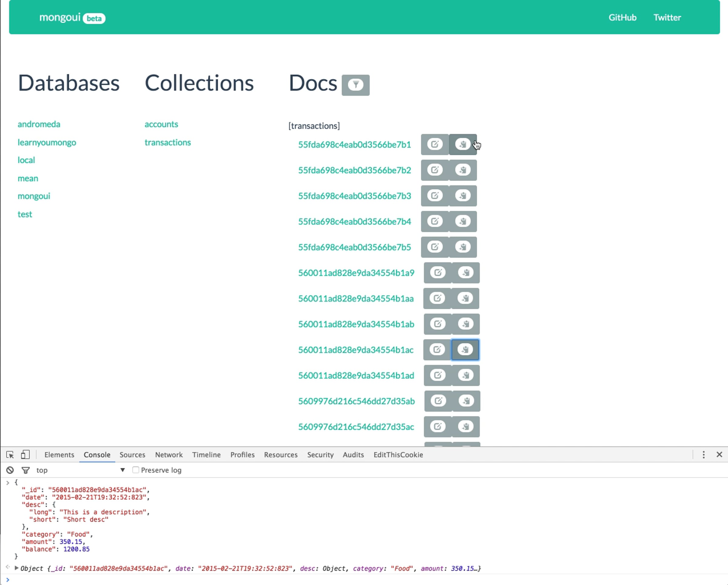Open the top execution context dropdown
Screen dimensions: 728x585
[x=81, y=470]
